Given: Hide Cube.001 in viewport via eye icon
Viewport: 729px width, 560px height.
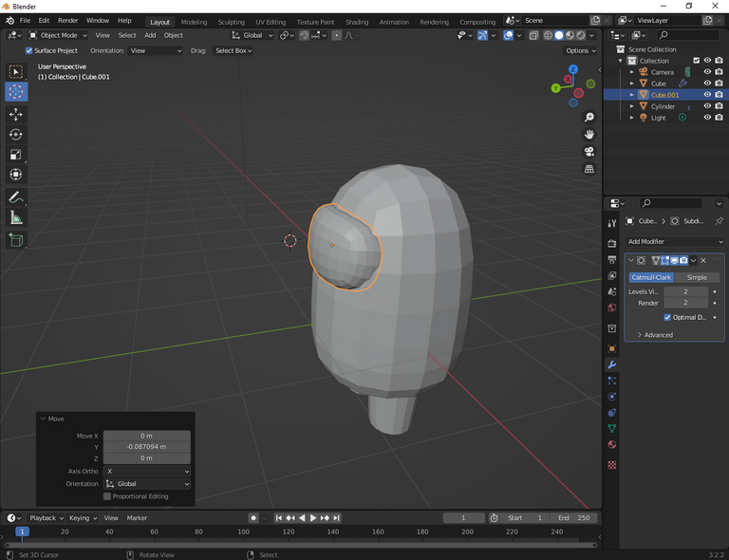Looking at the screenshot, I should [707, 94].
